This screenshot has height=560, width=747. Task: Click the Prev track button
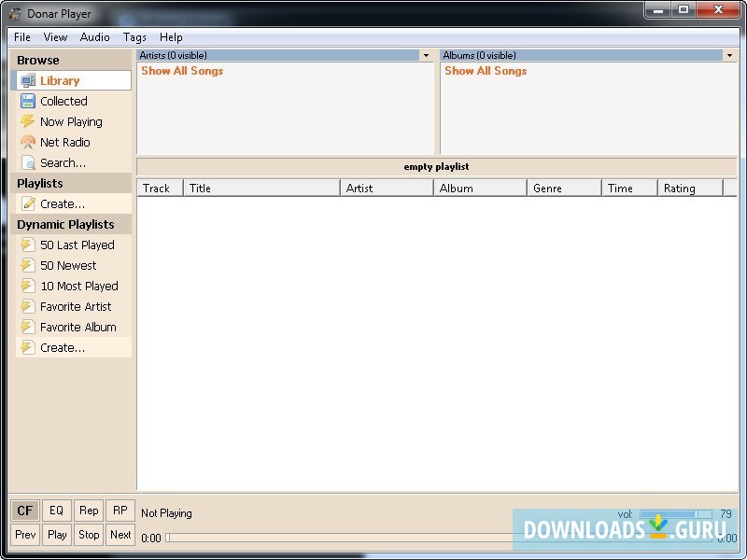25,535
